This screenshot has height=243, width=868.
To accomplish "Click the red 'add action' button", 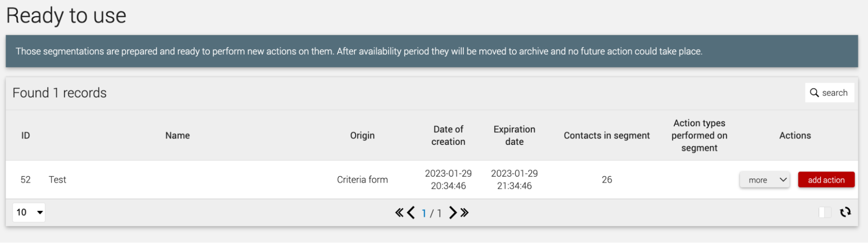I will coord(826,180).
